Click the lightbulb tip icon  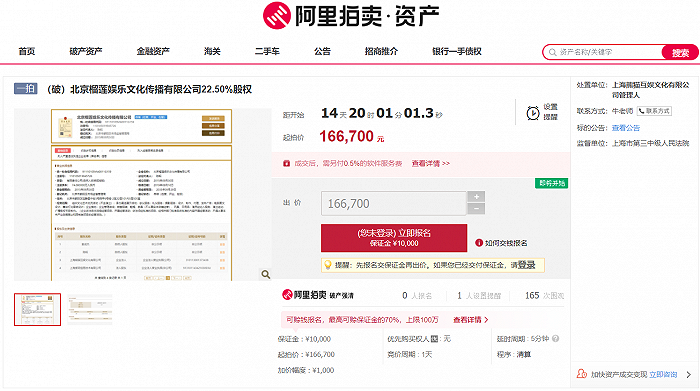pos(328,265)
